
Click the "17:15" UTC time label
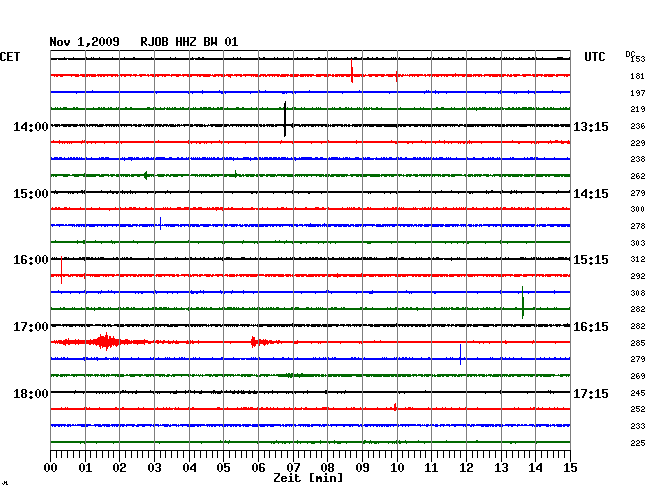click(x=591, y=394)
